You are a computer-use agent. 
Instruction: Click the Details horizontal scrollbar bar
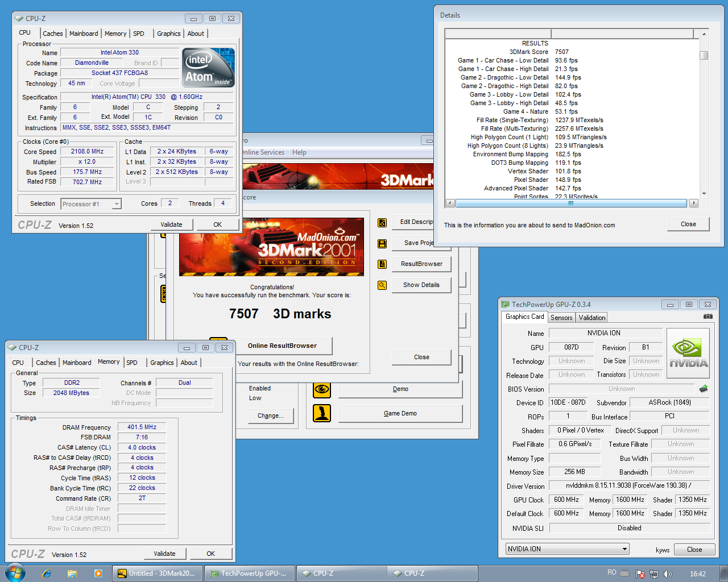[571, 203]
